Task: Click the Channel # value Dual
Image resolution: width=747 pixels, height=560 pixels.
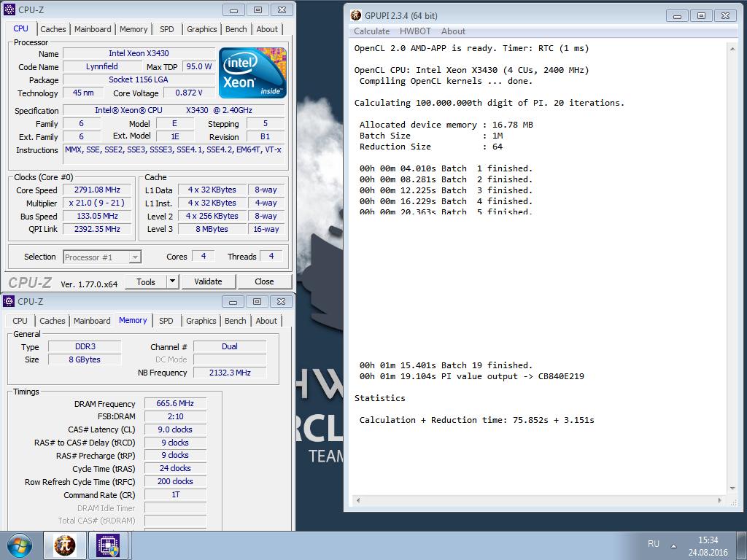Action: [230, 346]
